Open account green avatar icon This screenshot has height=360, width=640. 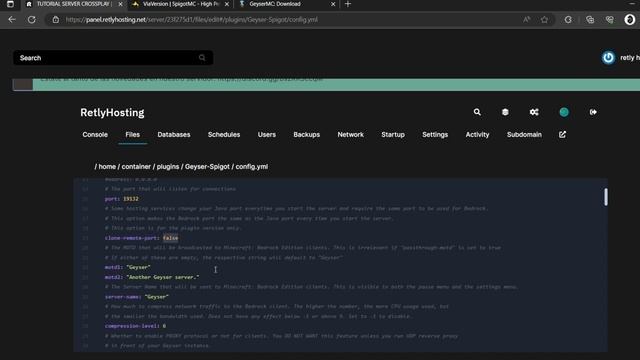click(564, 112)
